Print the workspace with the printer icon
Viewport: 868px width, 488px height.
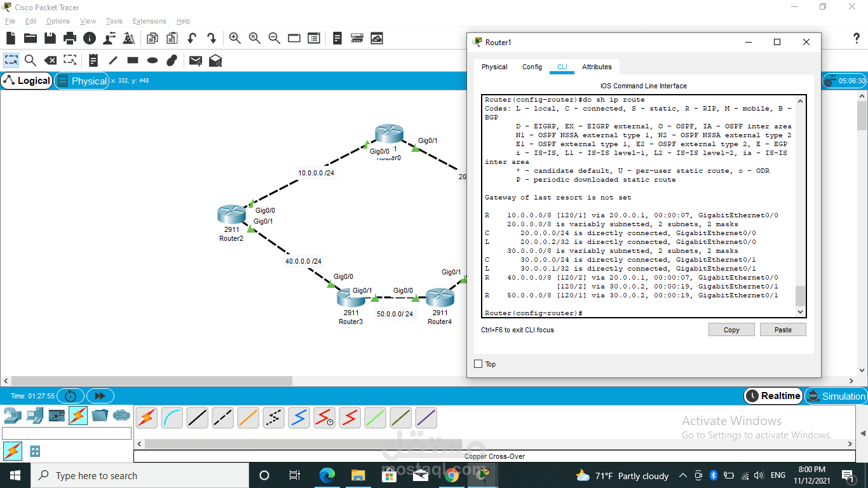(70, 38)
